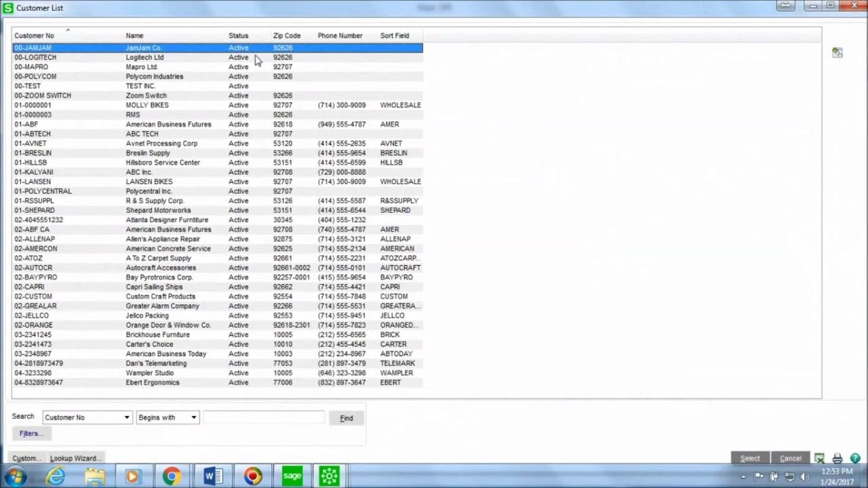Image resolution: width=868 pixels, height=488 pixels.
Task: Click the Find button
Action: coord(347,418)
